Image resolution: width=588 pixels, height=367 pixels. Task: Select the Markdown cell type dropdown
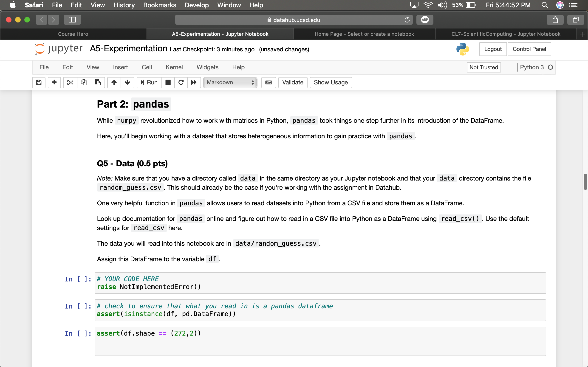[229, 82]
